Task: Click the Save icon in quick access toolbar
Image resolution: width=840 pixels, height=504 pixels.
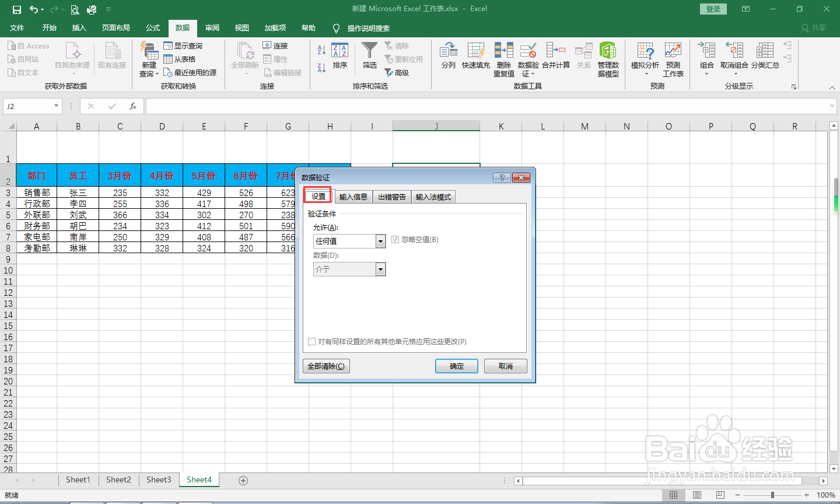Action: [16, 9]
